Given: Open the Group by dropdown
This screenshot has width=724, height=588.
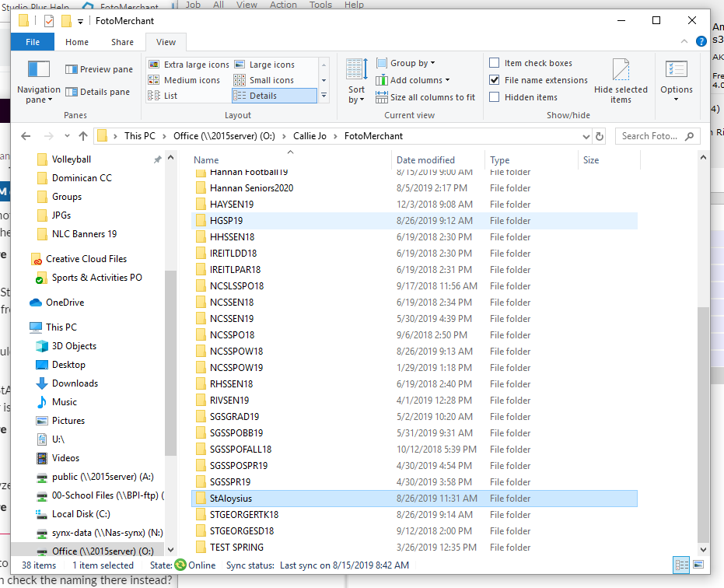Looking at the screenshot, I should click(x=406, y=63).
